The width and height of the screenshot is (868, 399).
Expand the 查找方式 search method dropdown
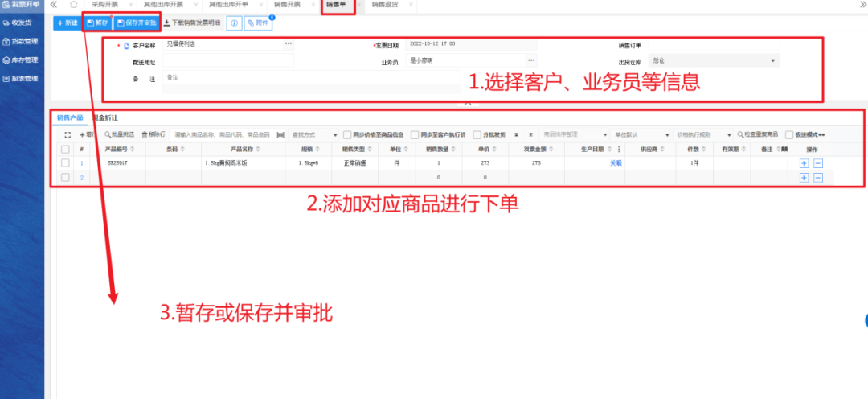(x=333, y=134)
